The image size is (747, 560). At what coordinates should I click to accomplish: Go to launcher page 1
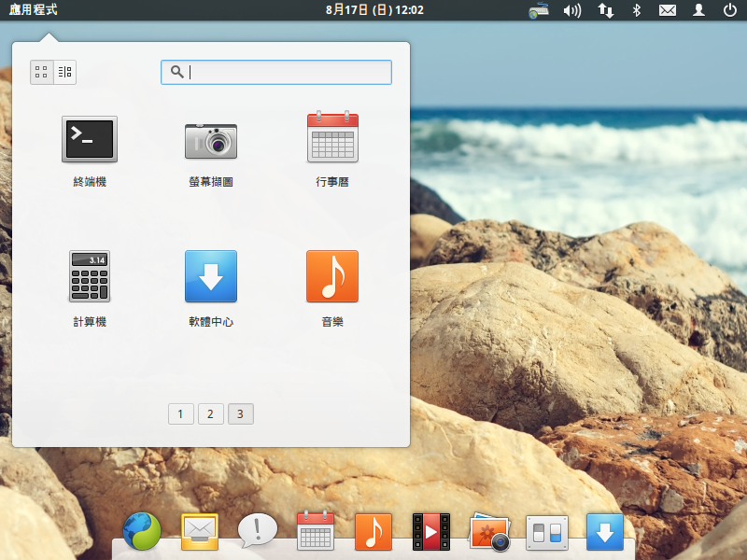(x=181, y=413)
